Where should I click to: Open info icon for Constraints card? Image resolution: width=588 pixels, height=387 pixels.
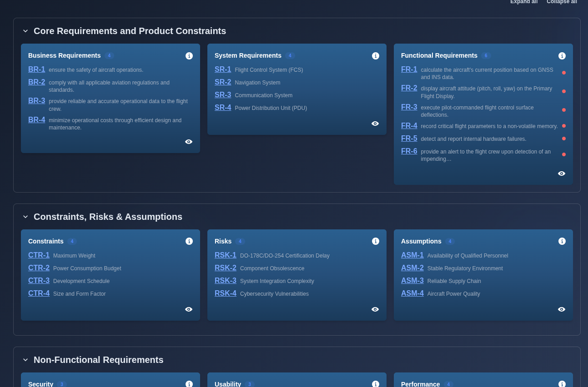(x=189, y=241)
